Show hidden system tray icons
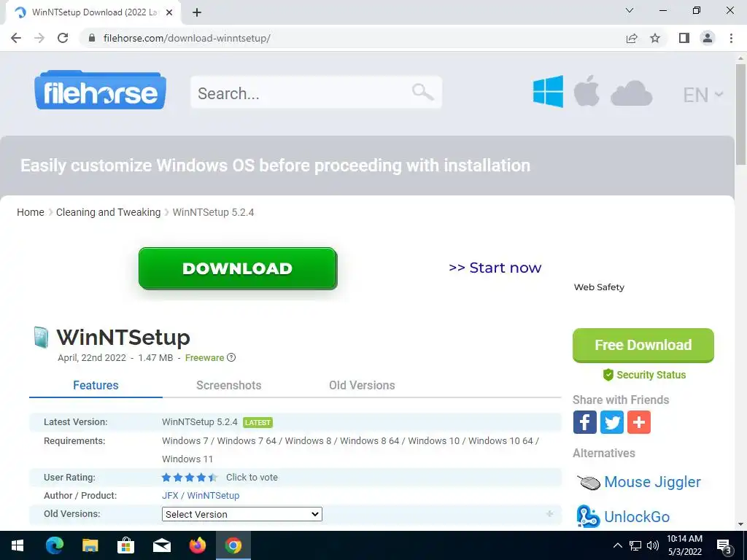The height and width of the screenshot is (560, 747). click(x=617, y=545)
